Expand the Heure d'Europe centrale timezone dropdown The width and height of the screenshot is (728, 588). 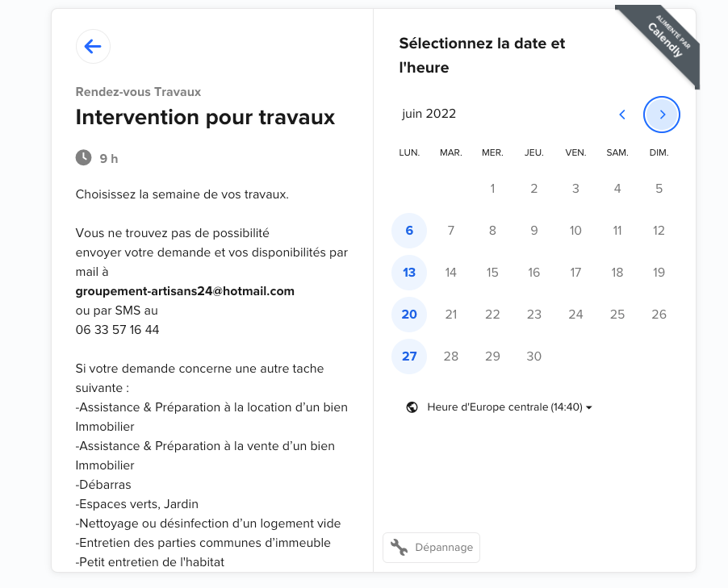pos(504,407)
